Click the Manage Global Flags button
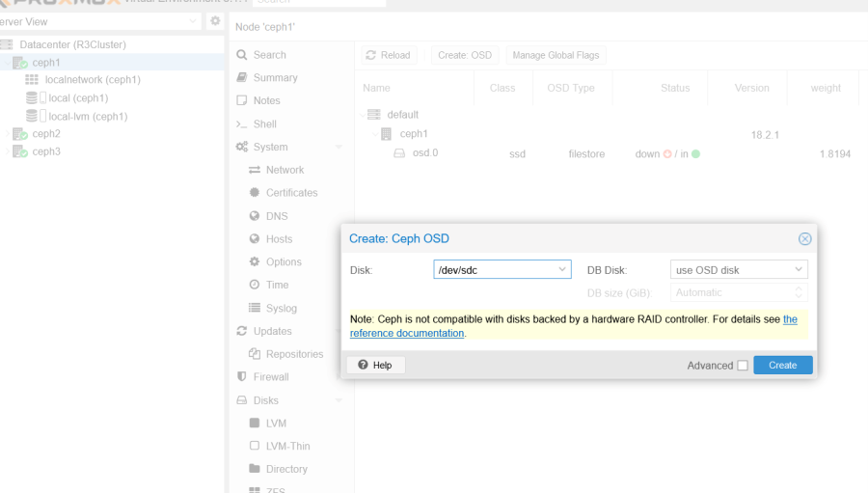The height and width of the screenshot is (493, 868). pos(556,55)
